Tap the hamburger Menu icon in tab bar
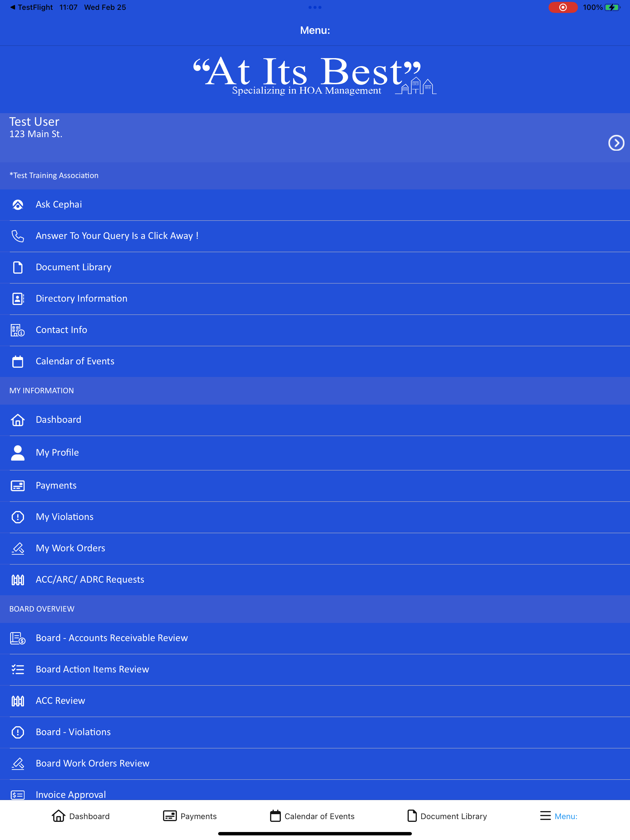Viewport: 630px width, 840px height. 545,816
